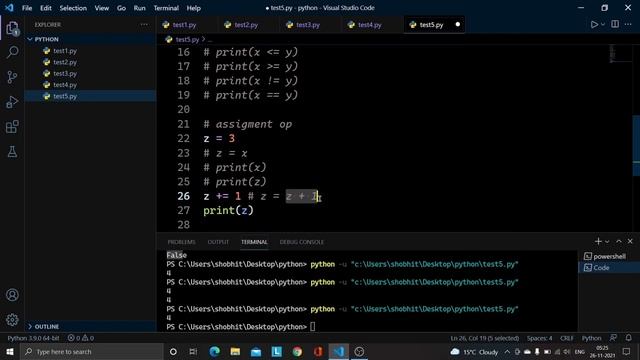Screen dimensions: 640x360
Task: Select the TERMINAL panel tab
Action: click(x=254, y=242)
